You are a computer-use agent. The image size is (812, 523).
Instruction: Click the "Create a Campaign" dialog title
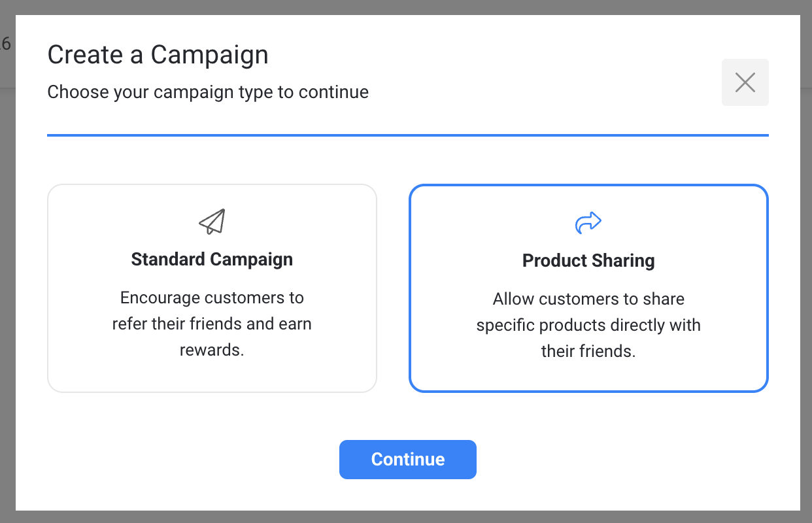[158, 54]
